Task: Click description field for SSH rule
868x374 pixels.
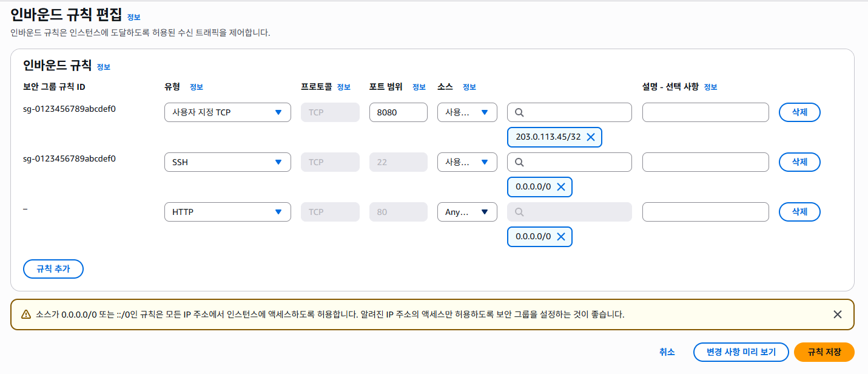Action: (x=705, y=162)
